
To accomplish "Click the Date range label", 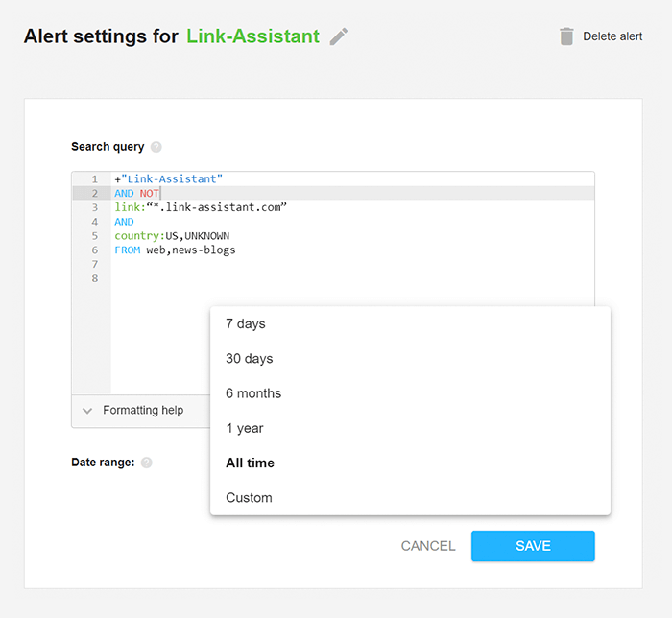I will pyautogui.click(x=103, y=463).
